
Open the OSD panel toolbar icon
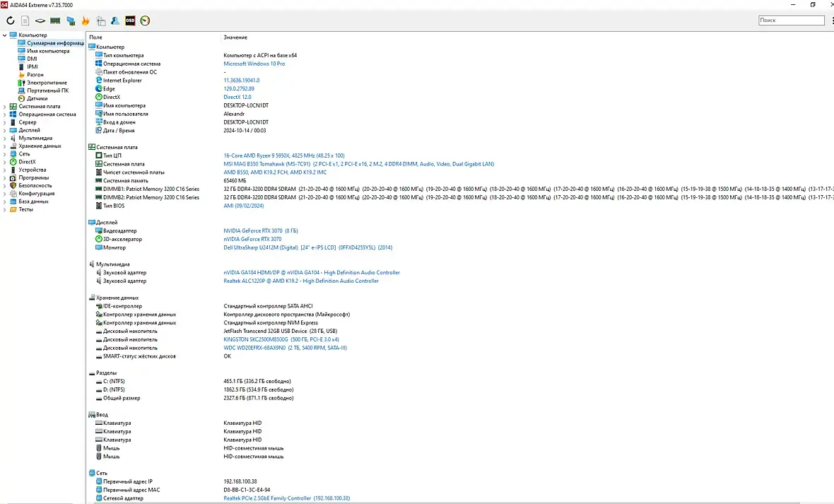pos(130,20)
